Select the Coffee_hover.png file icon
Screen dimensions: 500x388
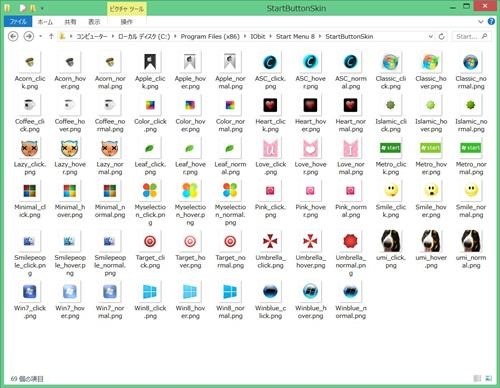pyautogui.click(x=70, y=105)
